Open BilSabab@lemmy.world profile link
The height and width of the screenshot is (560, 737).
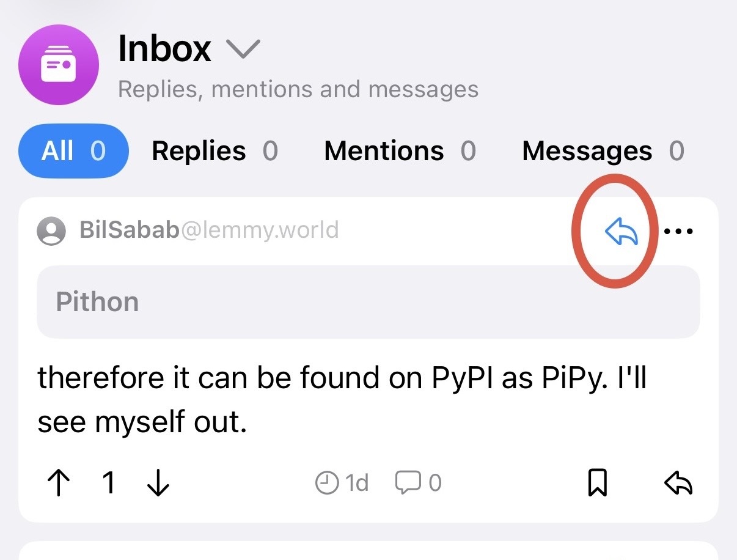[208, 230]
